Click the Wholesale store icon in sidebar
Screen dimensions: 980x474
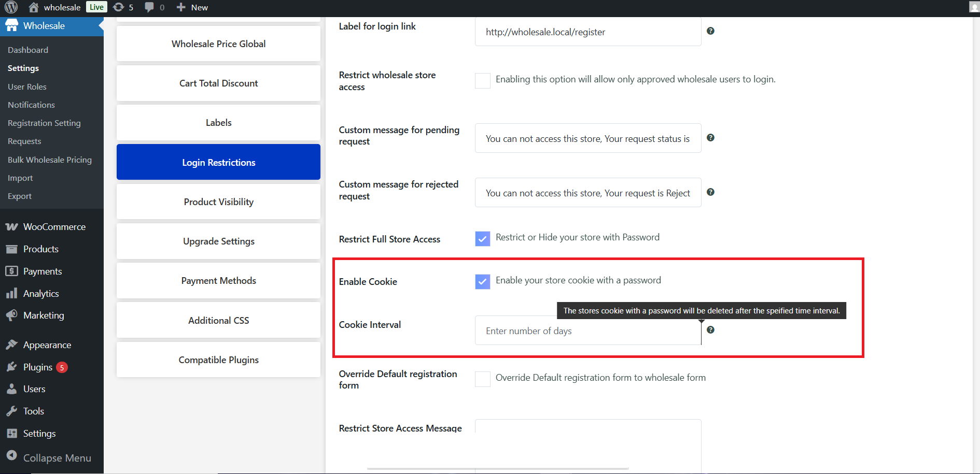click(11, 26)
